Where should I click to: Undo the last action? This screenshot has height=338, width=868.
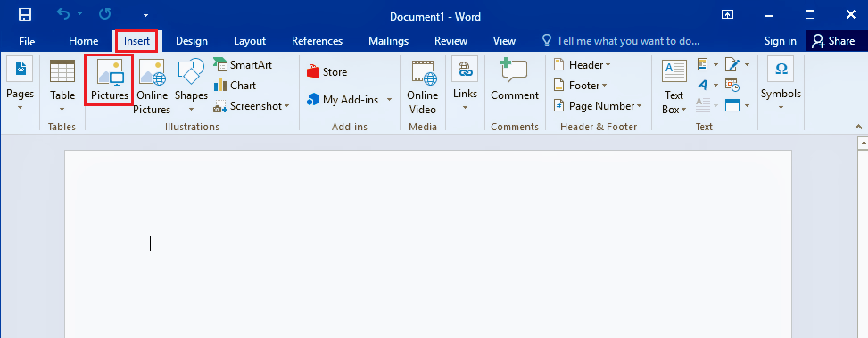(x=63, y=14)
